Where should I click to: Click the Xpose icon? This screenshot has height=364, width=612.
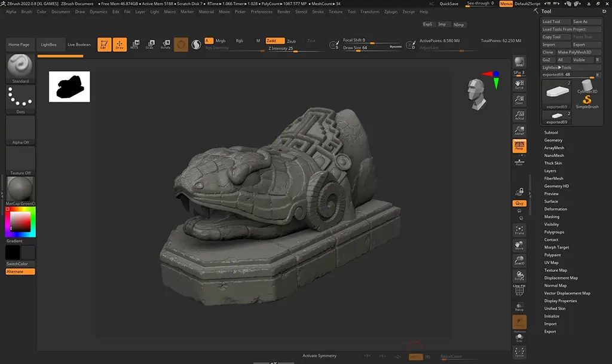click(x=519, y=352)
